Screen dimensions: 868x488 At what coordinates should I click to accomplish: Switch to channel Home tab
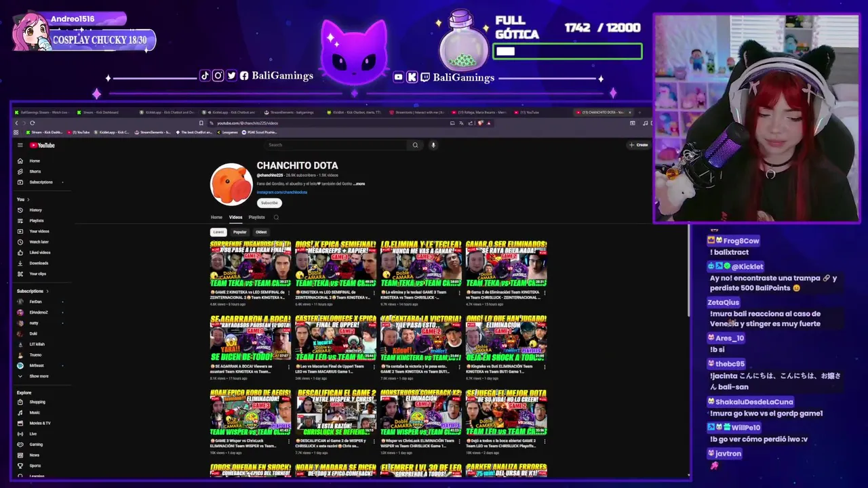point(216,218)
